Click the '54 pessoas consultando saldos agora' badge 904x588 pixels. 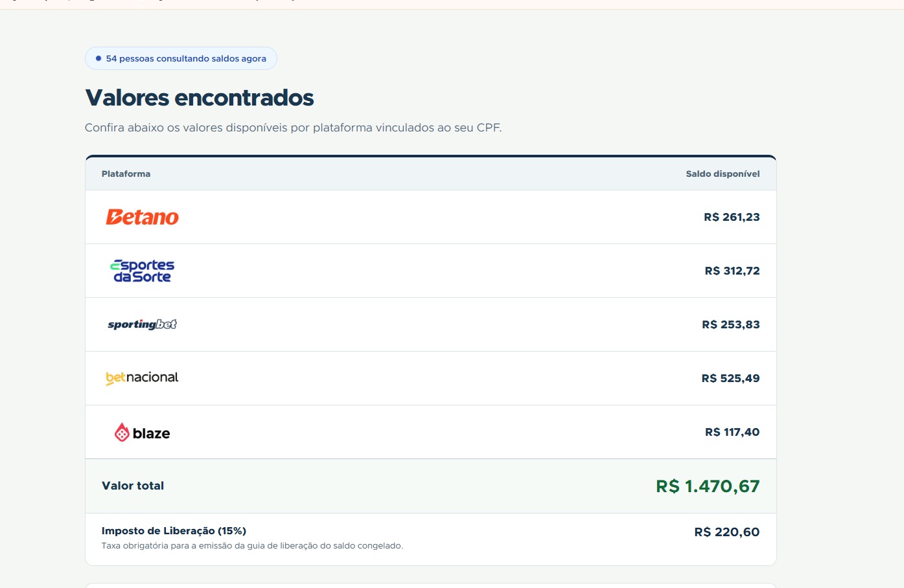[181, 58]
